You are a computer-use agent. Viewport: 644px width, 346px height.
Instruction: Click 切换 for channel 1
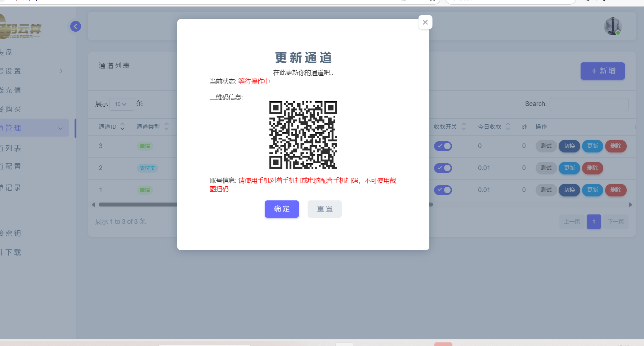pos(569,190)
